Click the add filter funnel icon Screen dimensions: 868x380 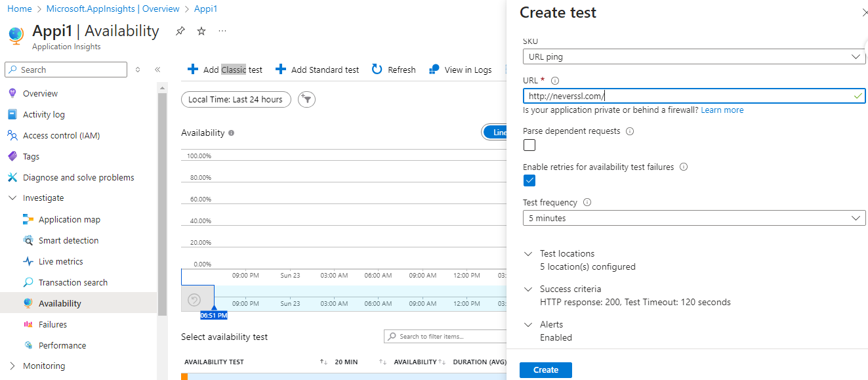tap(306, 99)
